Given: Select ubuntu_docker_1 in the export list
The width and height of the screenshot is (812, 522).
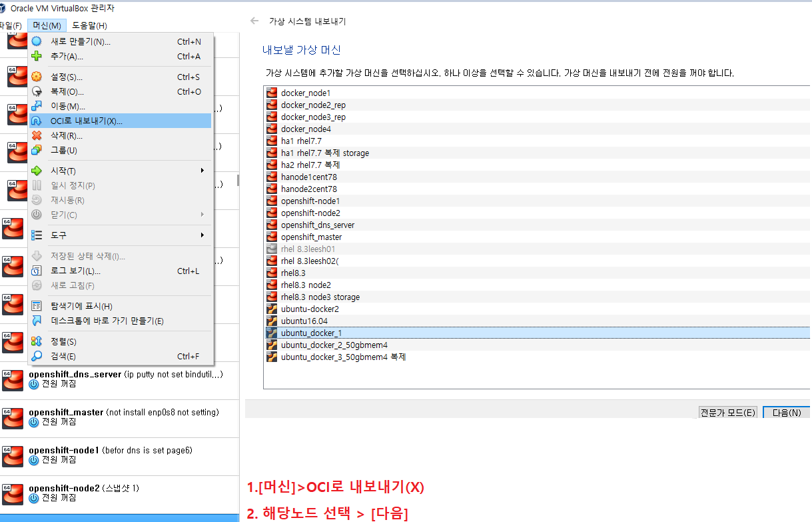Looking at the screenshot, I should click(538, 333).
